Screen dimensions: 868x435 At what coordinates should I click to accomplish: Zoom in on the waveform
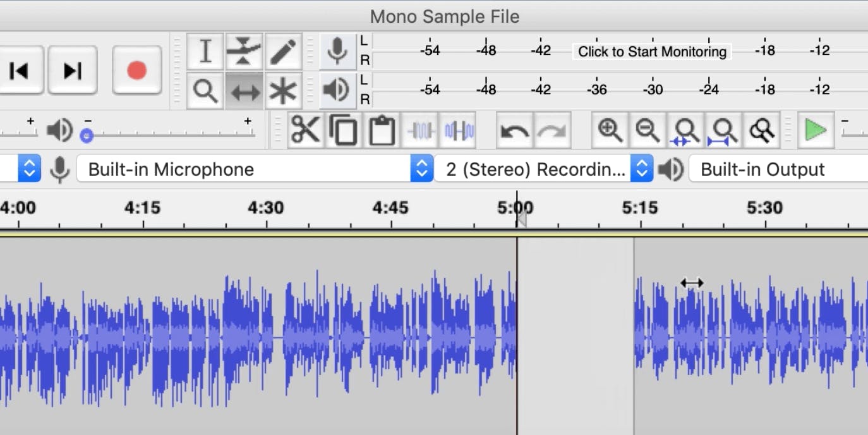coord(609,130)
